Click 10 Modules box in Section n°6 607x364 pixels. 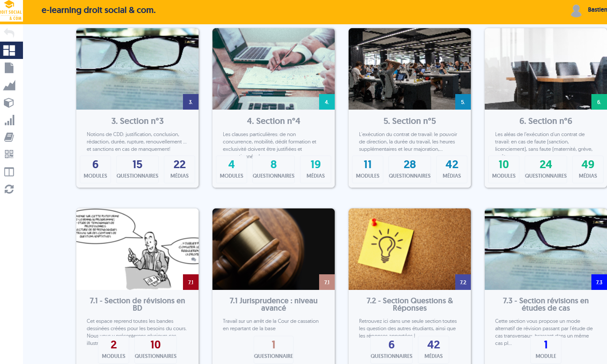pyautogui.click(x=504, y=169)
